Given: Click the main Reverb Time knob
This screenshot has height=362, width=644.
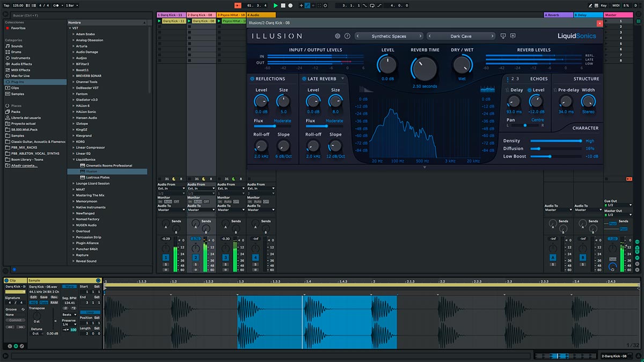Looking at the screenshot, I should pos(425,69).
